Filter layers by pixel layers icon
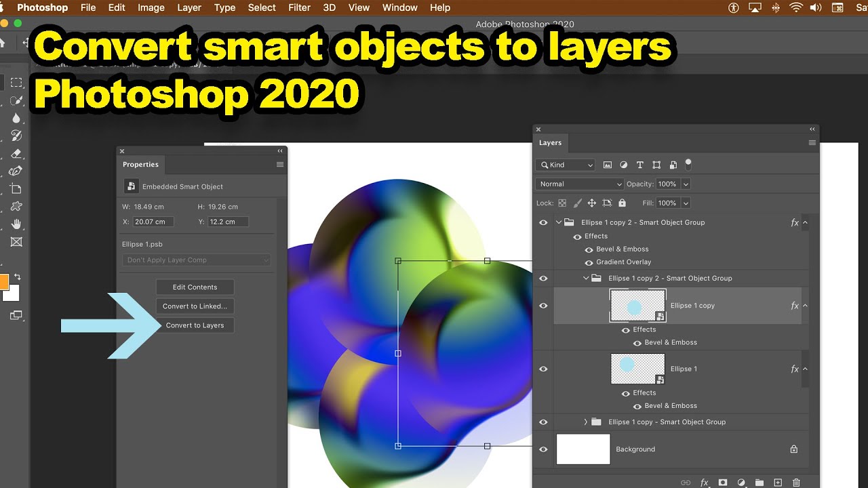This screenshot has width=868, height=488. tap(608, 165)
